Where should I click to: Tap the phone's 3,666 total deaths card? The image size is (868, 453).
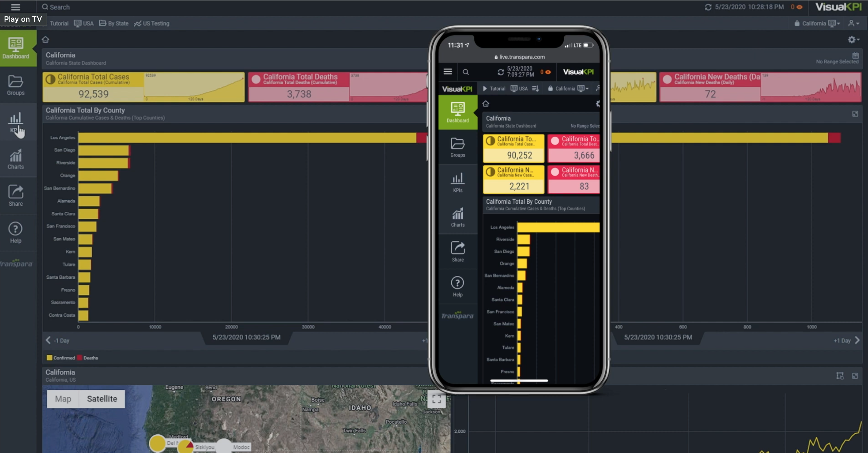coord(573,148)
